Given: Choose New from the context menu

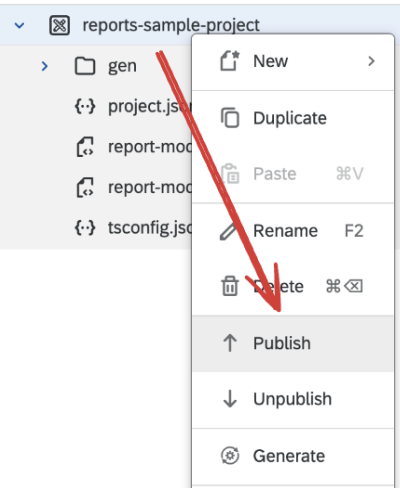Looking at the screenshot, I should tap(293, 62).
